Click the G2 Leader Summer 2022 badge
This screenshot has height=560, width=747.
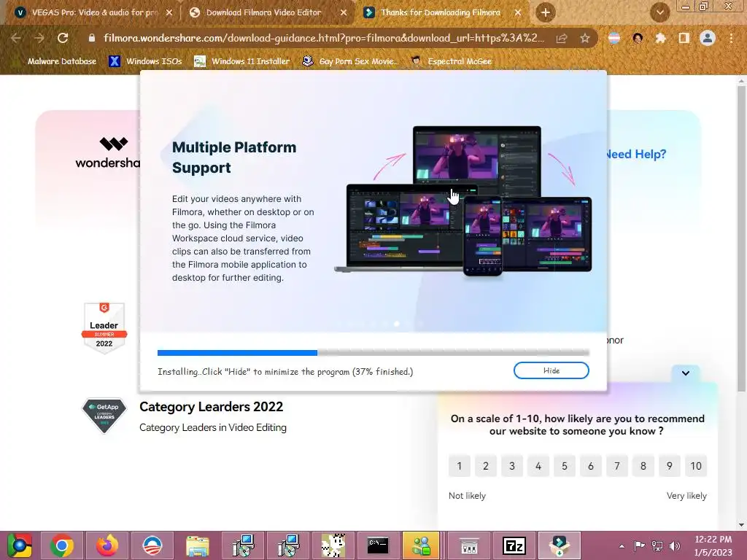coord(104,327)
